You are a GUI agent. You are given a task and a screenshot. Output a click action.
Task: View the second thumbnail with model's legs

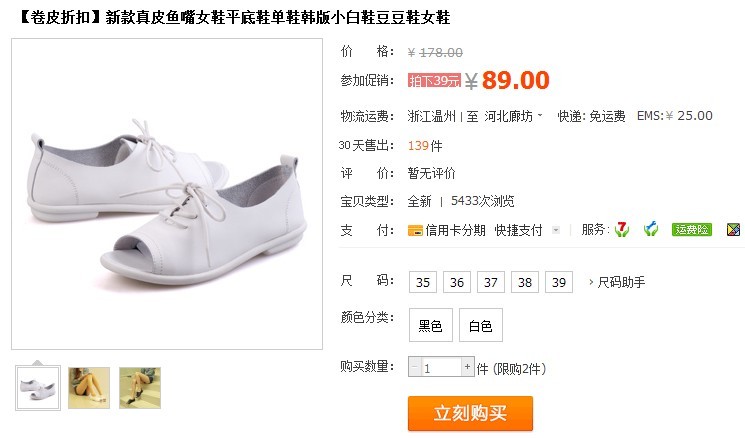point(89,388)
